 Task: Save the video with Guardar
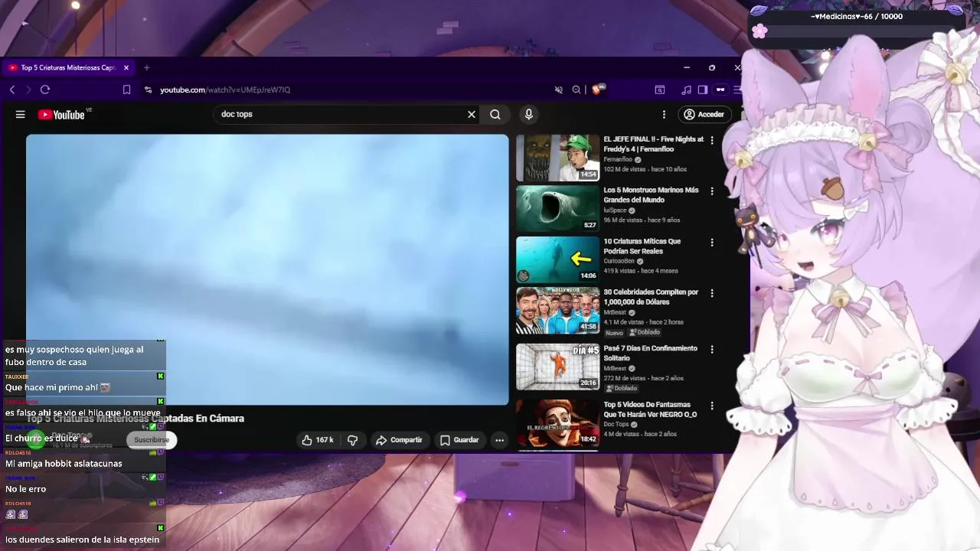[x=459, y=440]
